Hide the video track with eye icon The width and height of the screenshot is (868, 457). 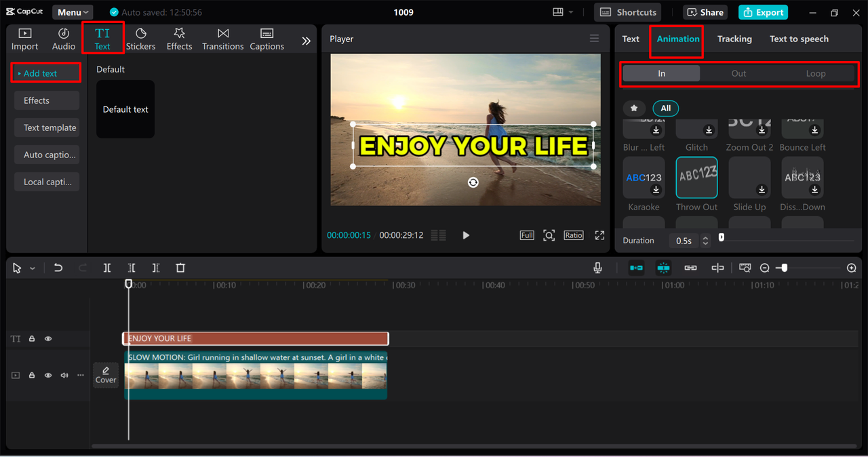pyautogui.click(x=48, y=375)
